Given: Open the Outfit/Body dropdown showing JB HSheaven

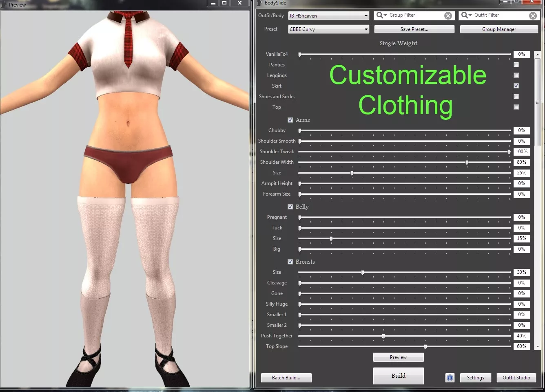Looking at the screenshot, I should point(328,16).
